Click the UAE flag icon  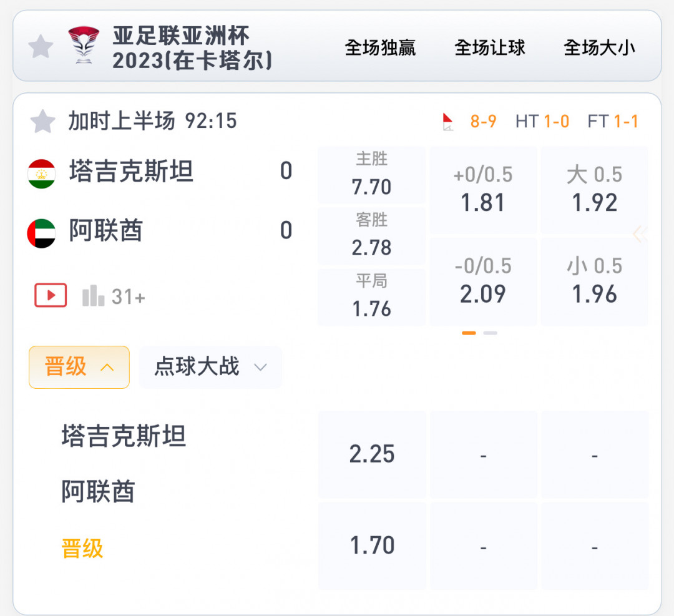(41, 233)
